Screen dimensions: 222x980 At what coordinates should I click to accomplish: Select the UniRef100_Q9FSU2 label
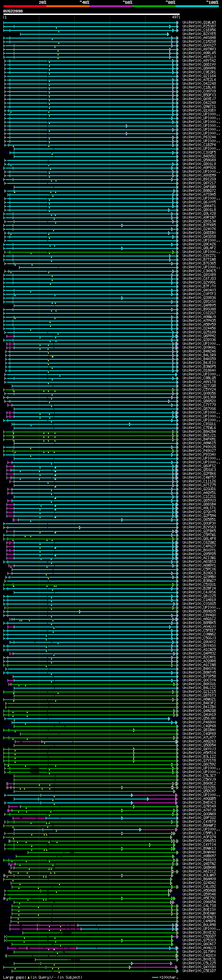(199, 817)
